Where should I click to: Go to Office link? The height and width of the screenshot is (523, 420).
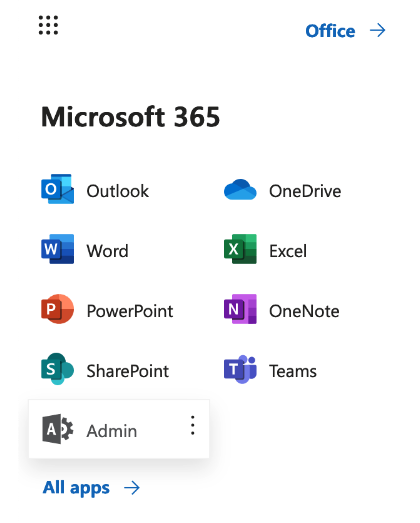tap(330, 31)
